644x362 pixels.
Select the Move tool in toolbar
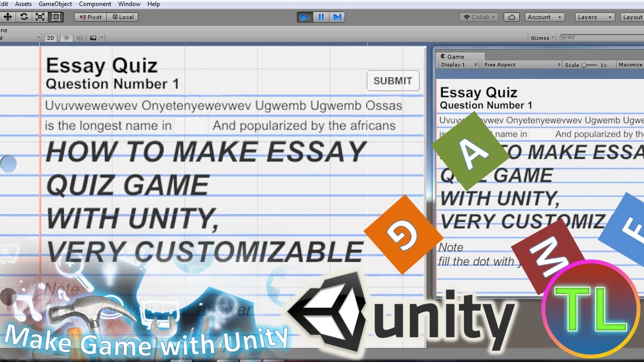(x=8, y=17)
